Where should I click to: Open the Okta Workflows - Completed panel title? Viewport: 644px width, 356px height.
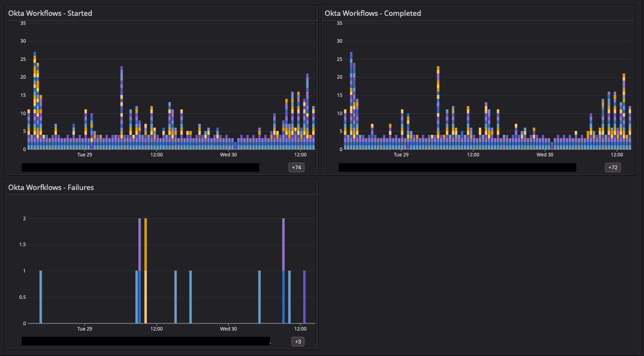373,13
